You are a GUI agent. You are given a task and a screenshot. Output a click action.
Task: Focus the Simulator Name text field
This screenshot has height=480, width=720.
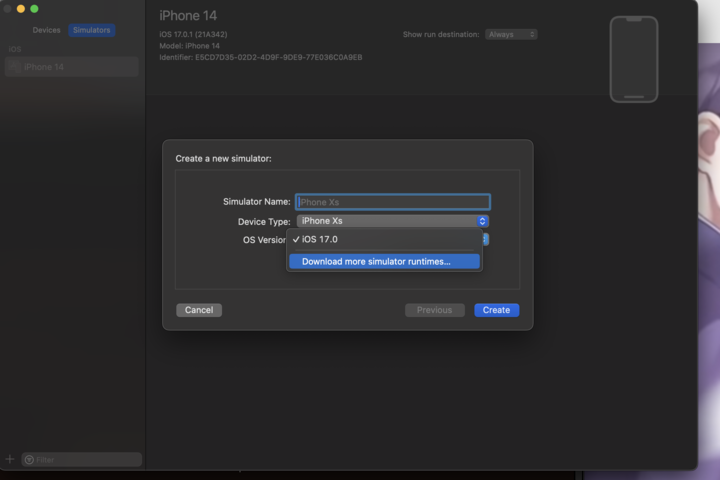pos(393,202)
